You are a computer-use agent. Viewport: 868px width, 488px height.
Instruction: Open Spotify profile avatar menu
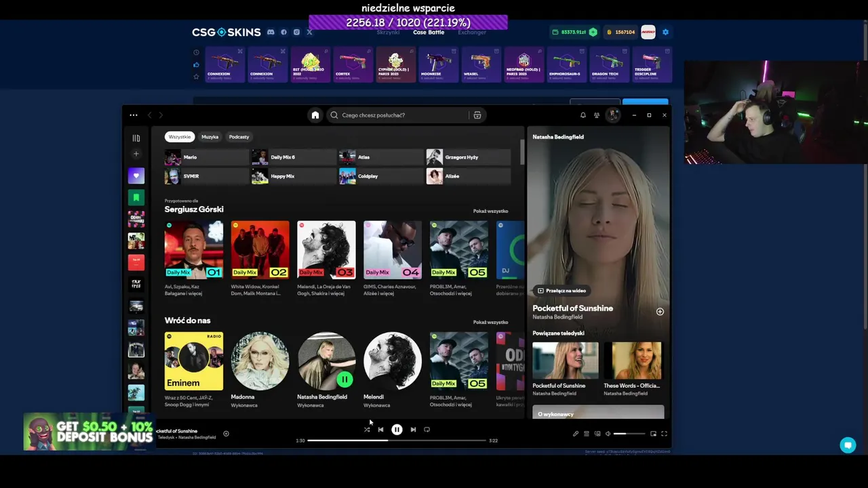(612, 115)
